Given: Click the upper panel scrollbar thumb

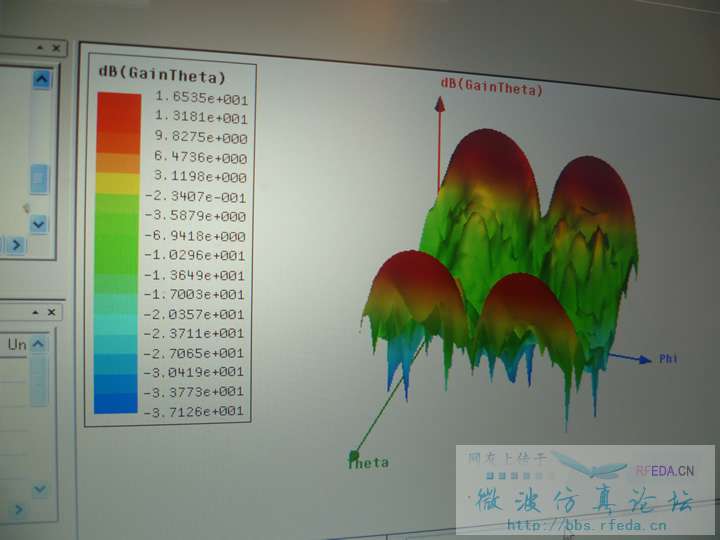Looking at the screenshot, I should coord(39,179).
